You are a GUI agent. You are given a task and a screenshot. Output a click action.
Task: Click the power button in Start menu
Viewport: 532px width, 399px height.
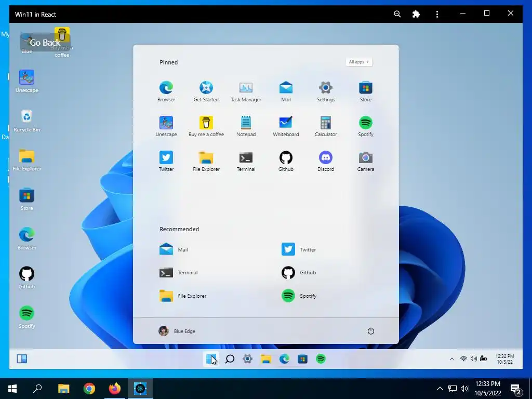370,331
